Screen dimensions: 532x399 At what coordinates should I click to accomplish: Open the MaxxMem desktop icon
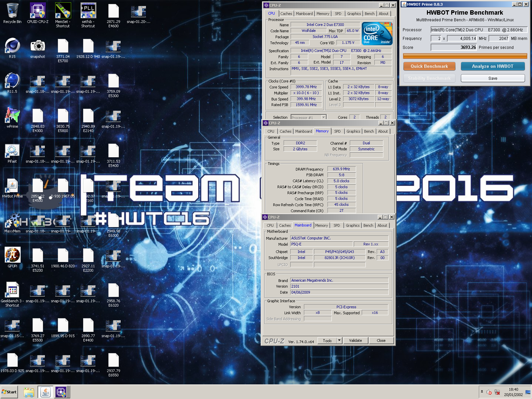coord(12,223)
